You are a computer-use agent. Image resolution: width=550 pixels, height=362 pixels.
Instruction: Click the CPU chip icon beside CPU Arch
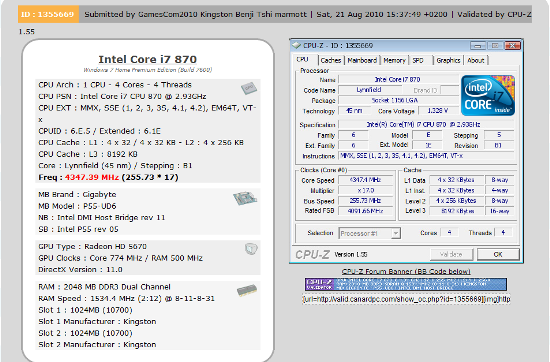(249, 88)
